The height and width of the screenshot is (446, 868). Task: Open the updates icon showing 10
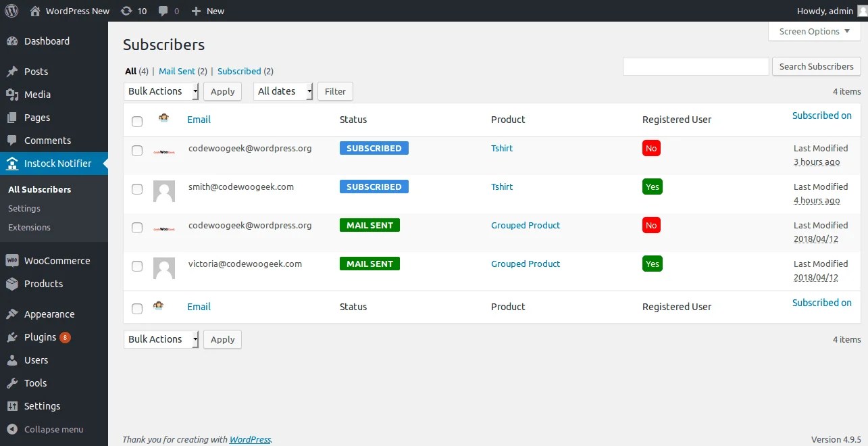click(126, 11)
